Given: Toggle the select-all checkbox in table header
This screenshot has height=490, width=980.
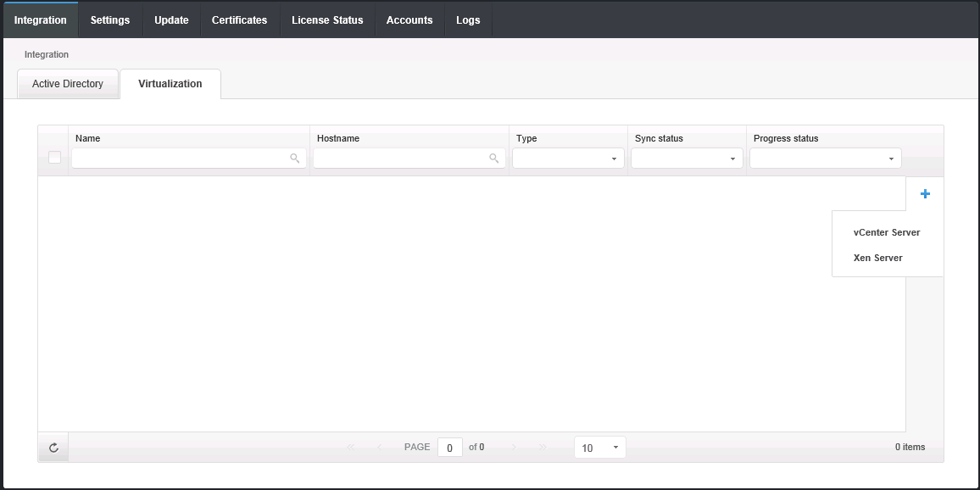Looking at the screenshot, I should pos(54,158).
